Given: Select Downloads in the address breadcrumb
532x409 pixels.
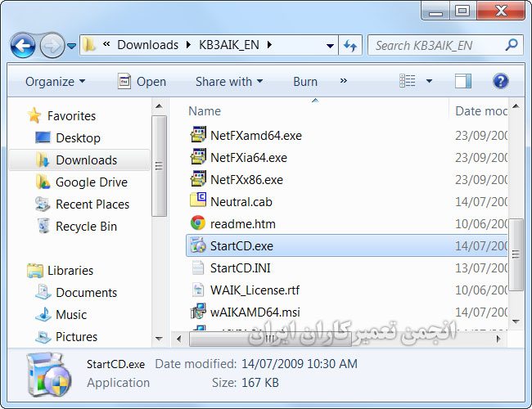Looking at the screenshot, I should [x=147, y=45].
